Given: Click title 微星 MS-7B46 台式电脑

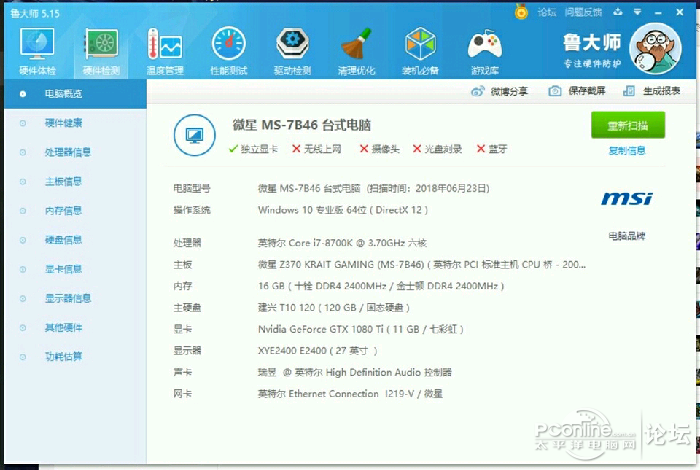Looking at the screenshot, I should click(x=302, y=125).
